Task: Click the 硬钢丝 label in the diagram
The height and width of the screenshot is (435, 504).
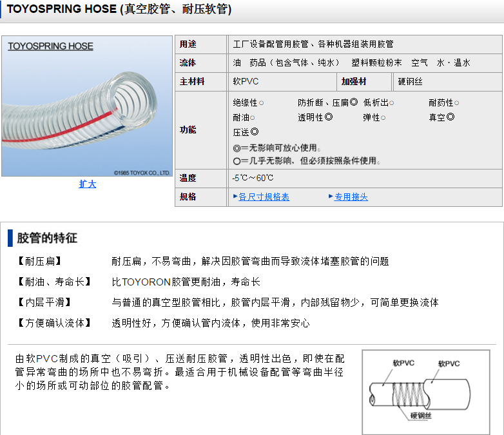Action: (x=421, y=416)
